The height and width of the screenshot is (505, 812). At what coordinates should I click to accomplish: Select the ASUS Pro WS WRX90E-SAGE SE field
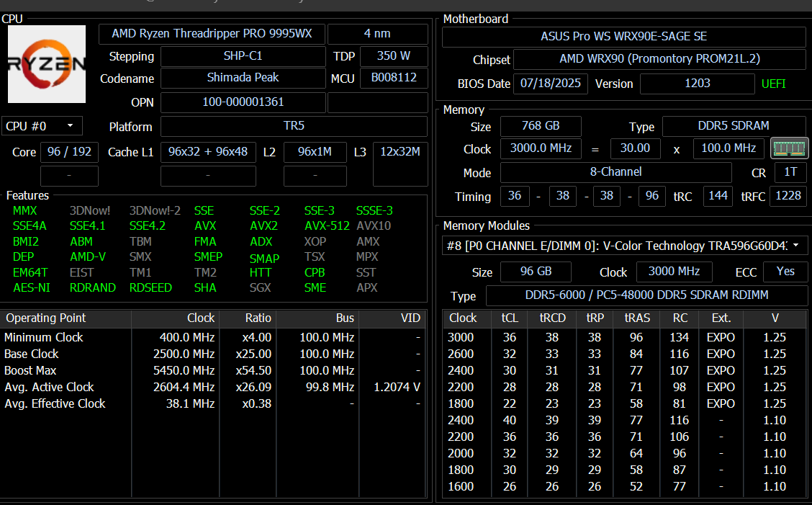[x=623, y=36]
